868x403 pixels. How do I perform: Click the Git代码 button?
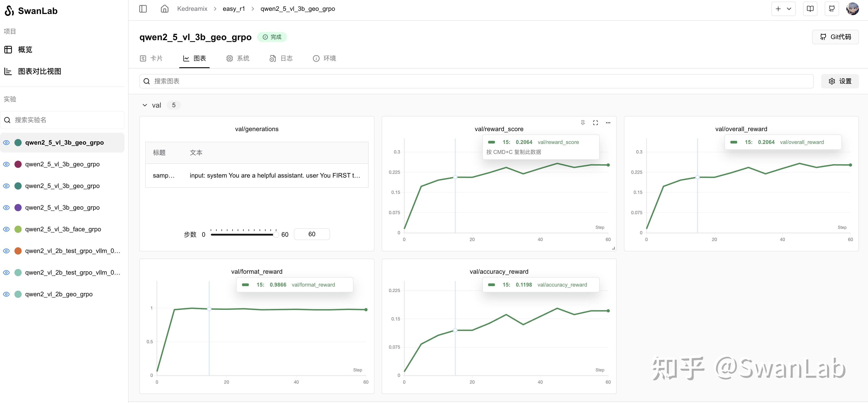pos(835,37)
